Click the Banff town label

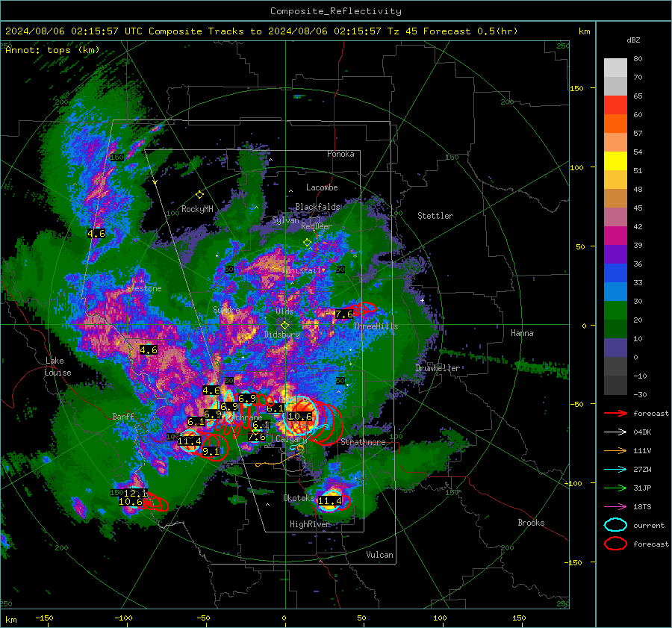point(123,416)
